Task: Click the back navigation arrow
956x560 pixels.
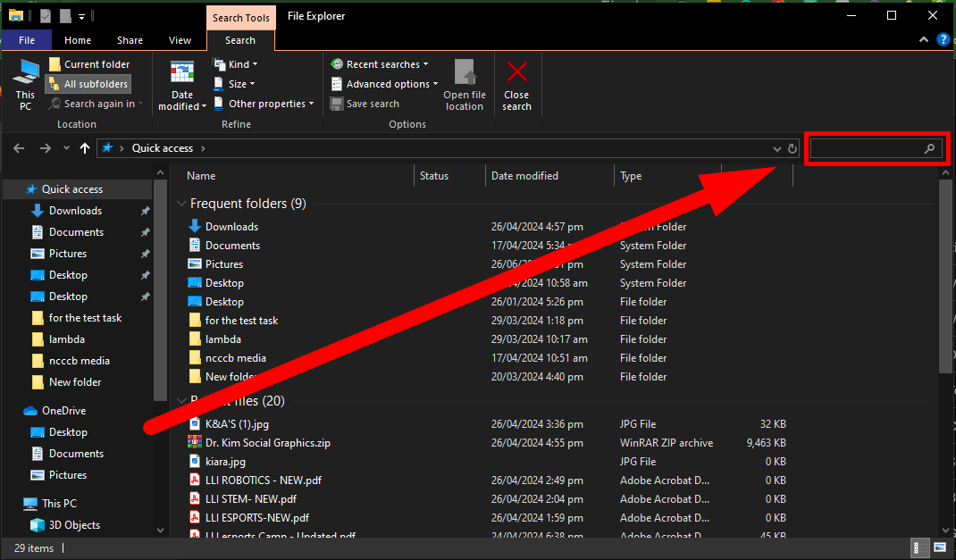Action: [x=19, y=148]
